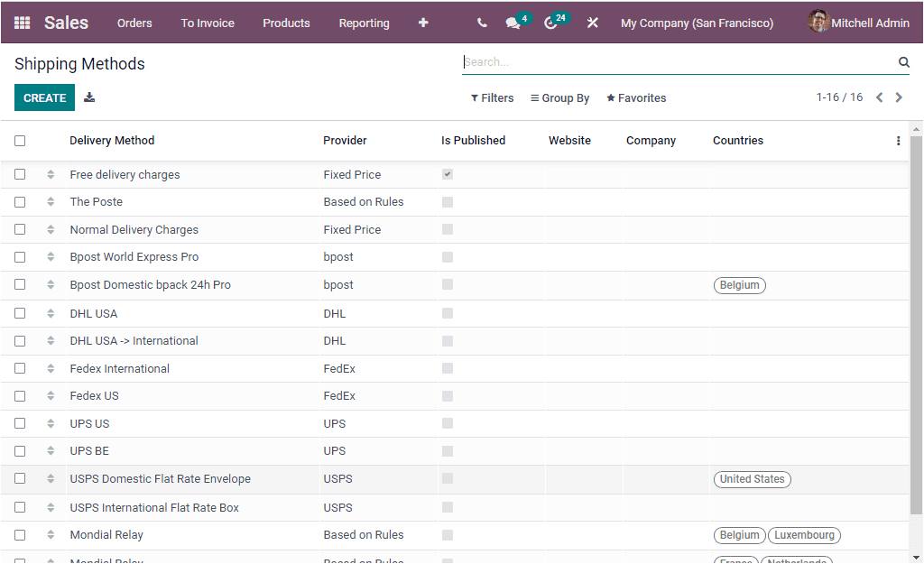This screenshot has height=564, width=924.
Task: Click the search magnifier icon
Action: (x=903, y=62)
